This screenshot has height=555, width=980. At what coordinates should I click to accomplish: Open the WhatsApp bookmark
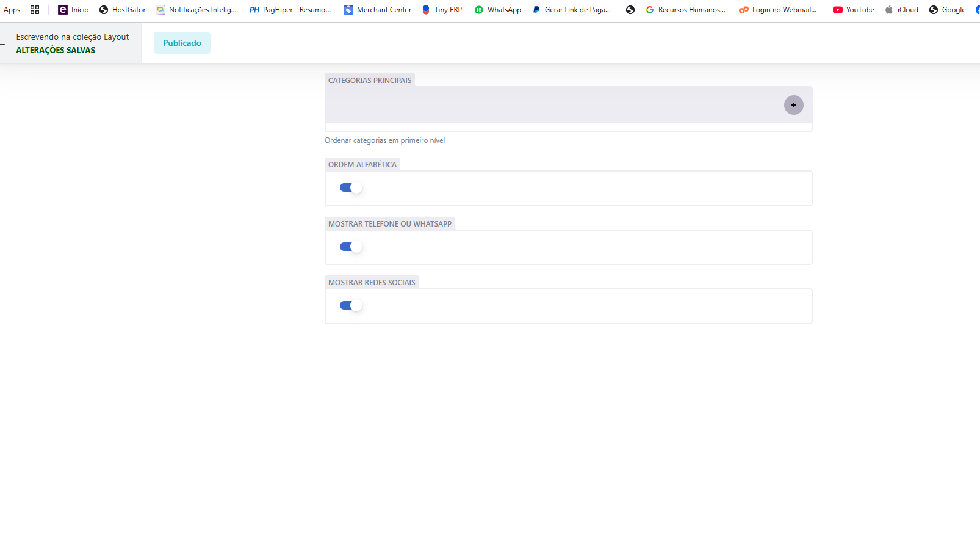click(498, 10)
